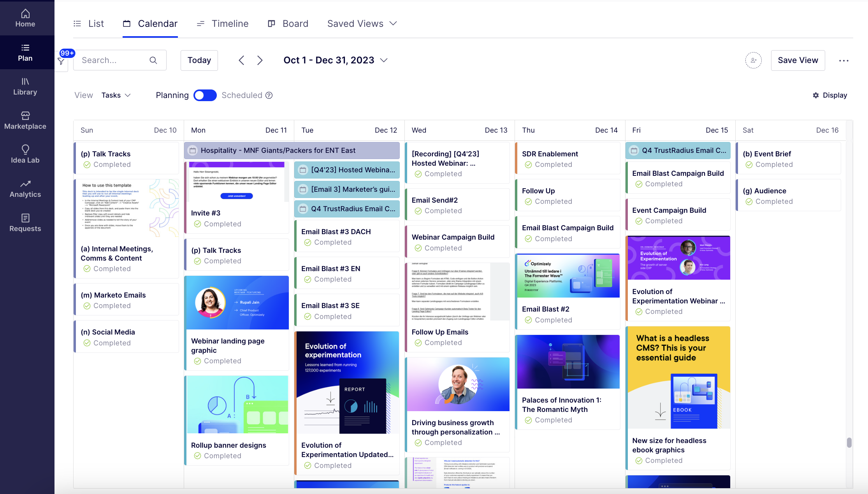Click completed checkmark on Invite #3
The image size is (868, 494).
197,224
